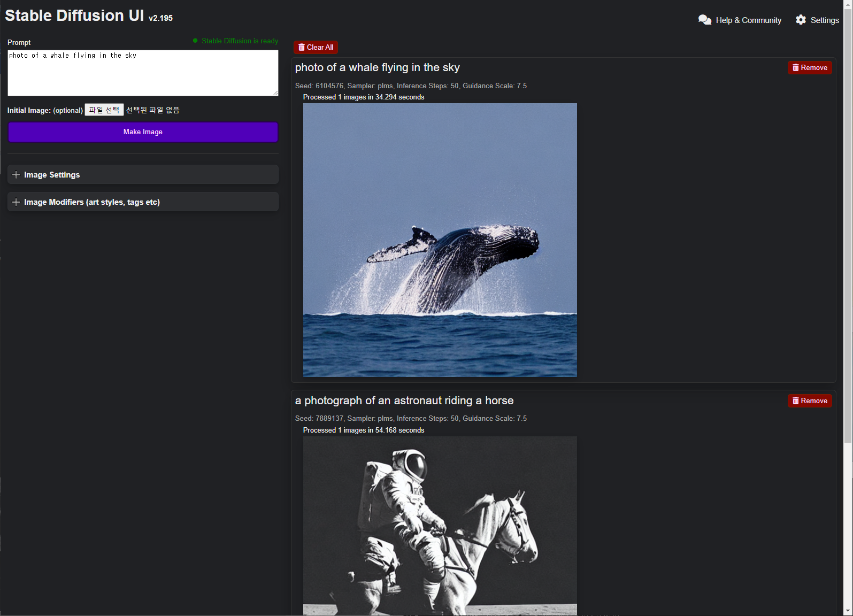Viewport: 853px width, 616px height.
Task: Expand Image Settings with the plus icon
Action: 16,175
